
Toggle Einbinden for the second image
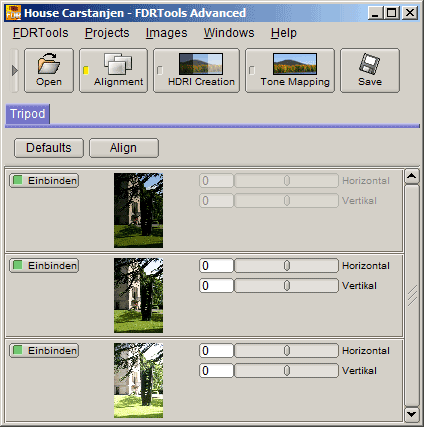click(x=44, y=265)
